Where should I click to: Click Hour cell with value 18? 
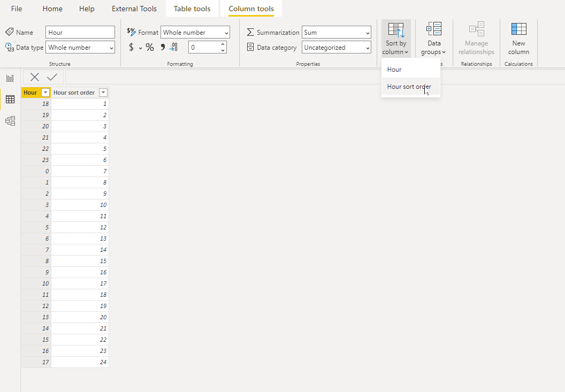[x=36, y=104]
